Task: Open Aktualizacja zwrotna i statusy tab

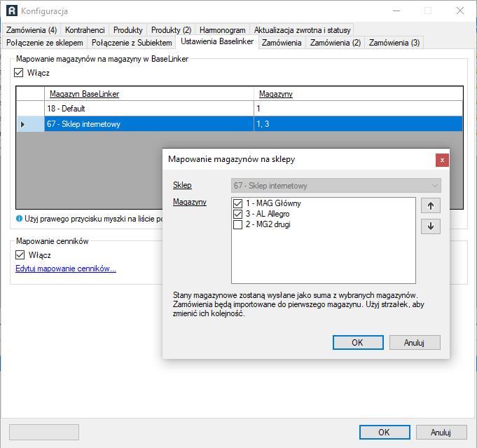Action: tap(302, 30)
